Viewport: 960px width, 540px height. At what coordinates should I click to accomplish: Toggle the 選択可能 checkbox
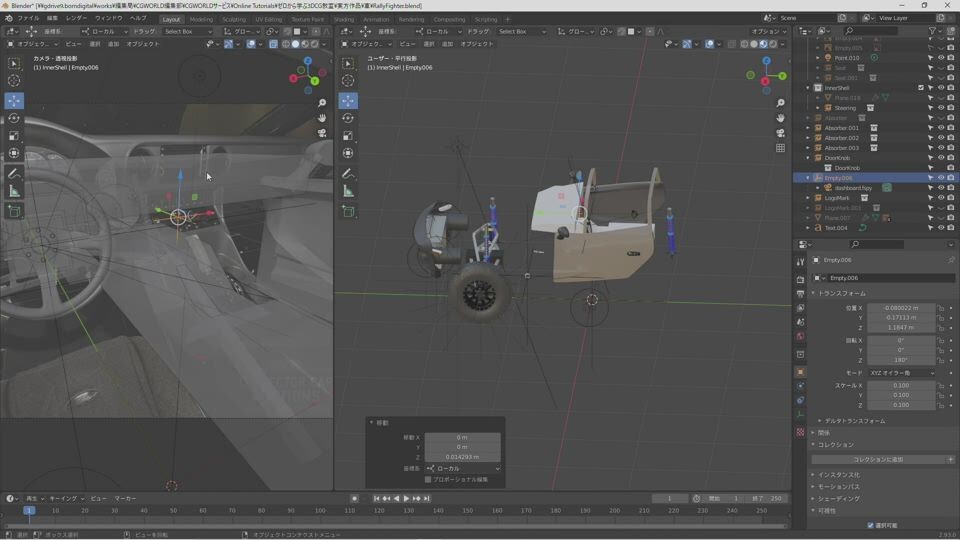click(870, 525)
